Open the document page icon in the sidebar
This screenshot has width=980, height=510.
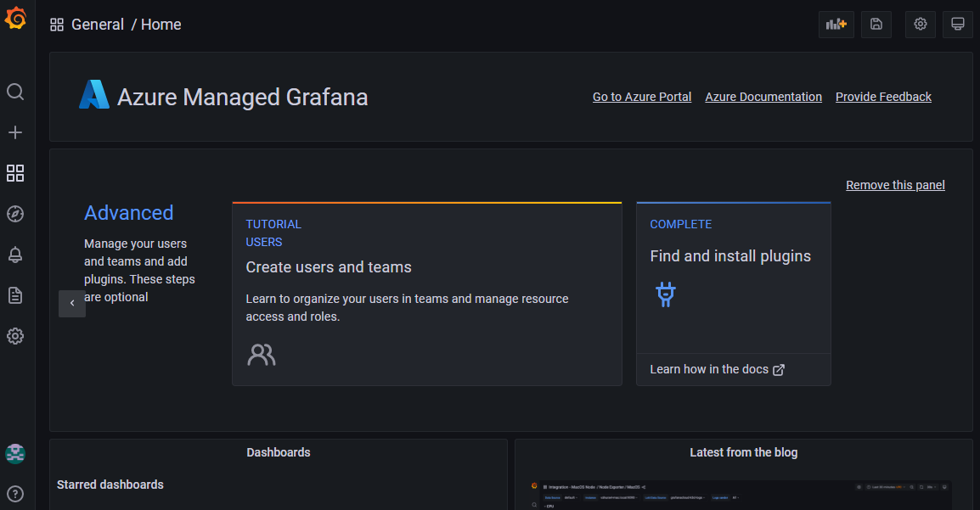pyautogui.click(x=15, y=295)
